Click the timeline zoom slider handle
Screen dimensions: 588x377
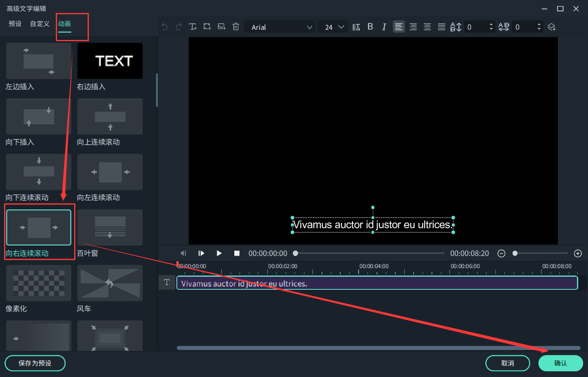[515, 254]
